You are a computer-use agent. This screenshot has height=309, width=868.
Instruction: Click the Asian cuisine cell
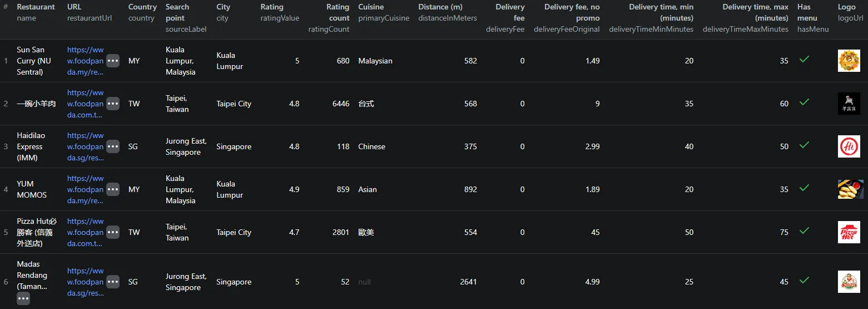368,189
